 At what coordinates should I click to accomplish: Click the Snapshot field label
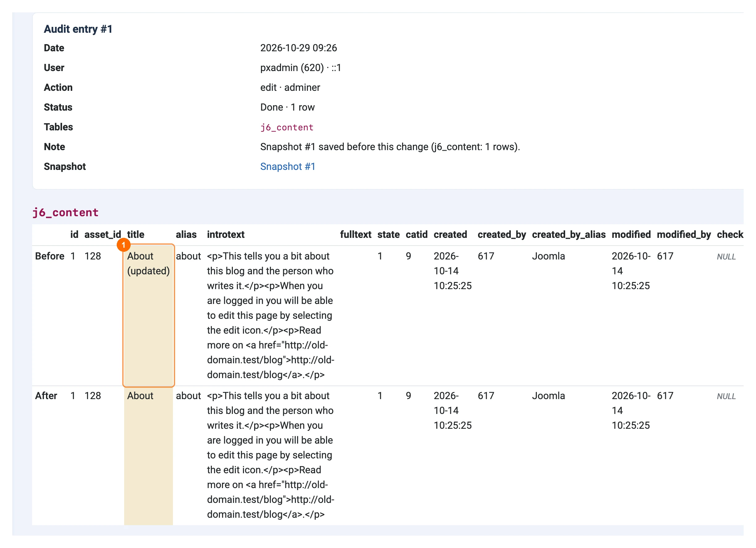click(65, 166)
